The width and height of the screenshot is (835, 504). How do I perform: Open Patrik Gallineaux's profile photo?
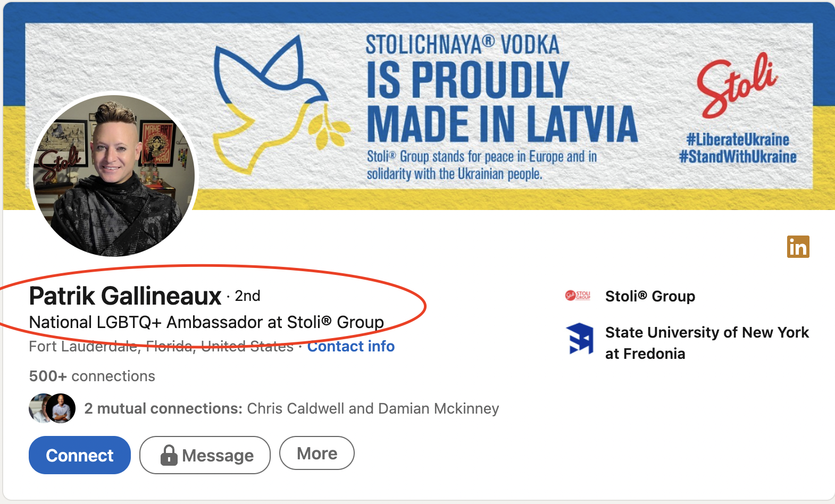[x=114, y=175]
